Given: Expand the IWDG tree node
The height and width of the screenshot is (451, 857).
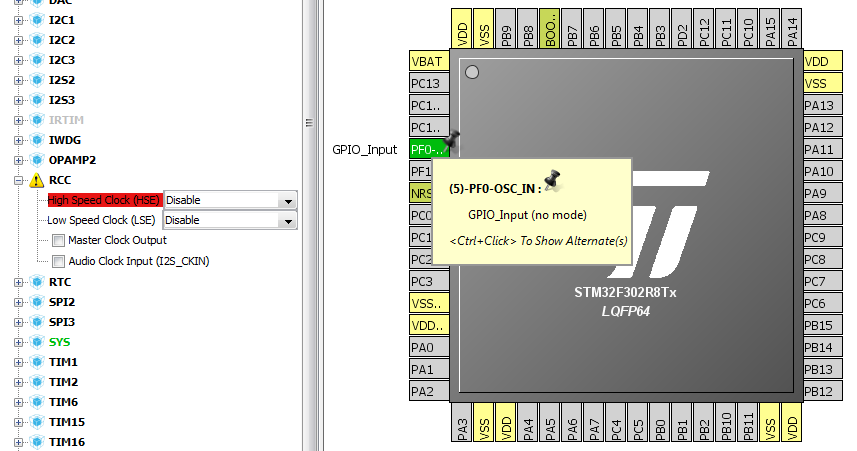Looking at the screenshot, I should point(19,140).
